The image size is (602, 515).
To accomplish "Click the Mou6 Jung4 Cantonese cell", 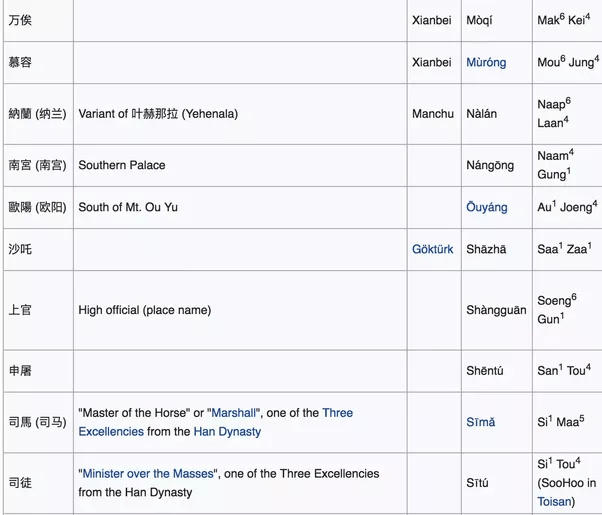I will 567,63.
